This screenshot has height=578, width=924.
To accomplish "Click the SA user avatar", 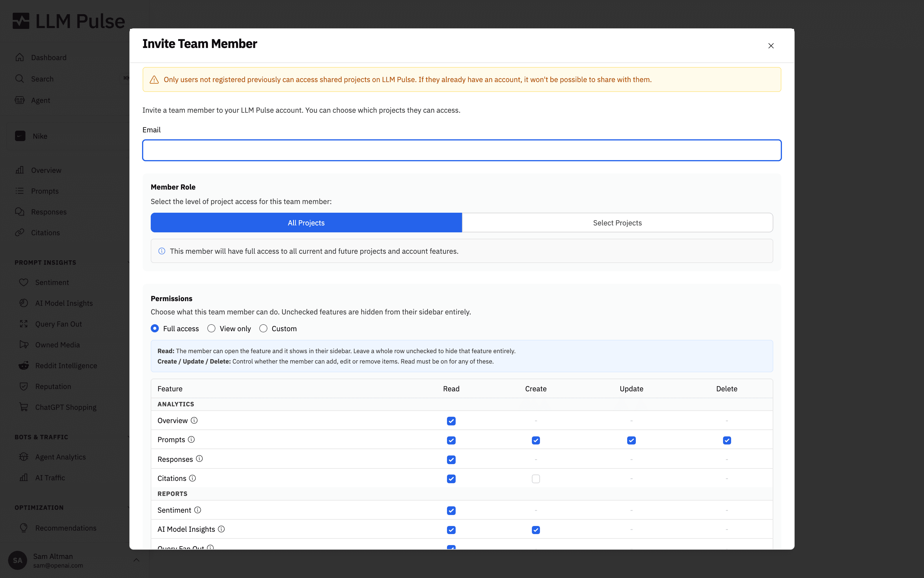I will pyautogui.click(x=18, y=560).
